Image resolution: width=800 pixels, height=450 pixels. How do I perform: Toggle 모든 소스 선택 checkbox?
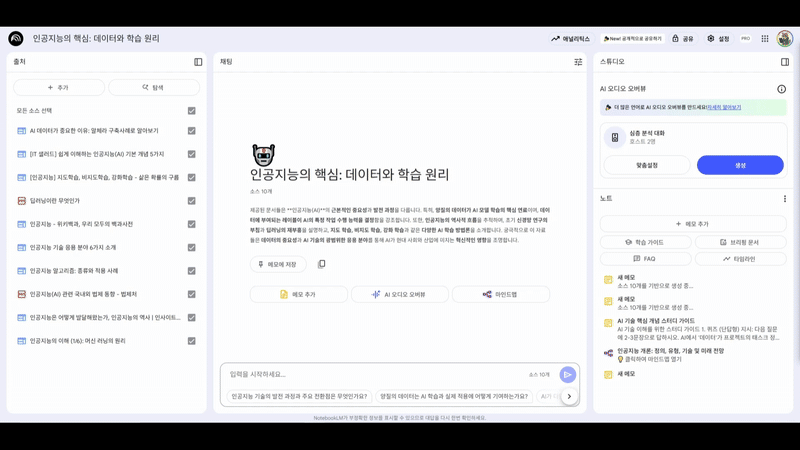coord(191,111)
